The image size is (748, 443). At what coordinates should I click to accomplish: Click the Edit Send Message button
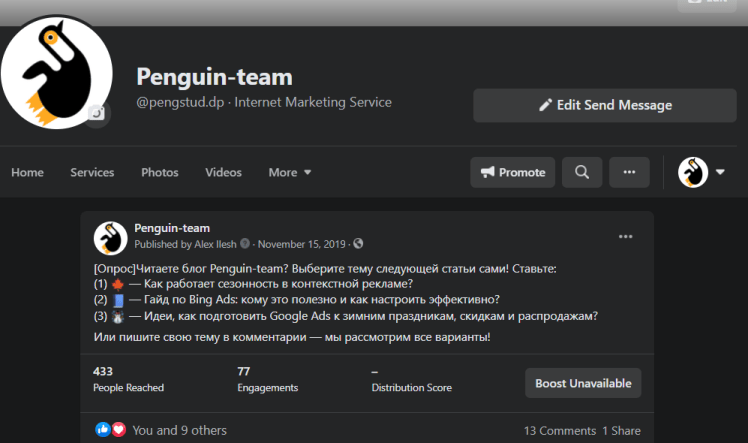[605, 105]
